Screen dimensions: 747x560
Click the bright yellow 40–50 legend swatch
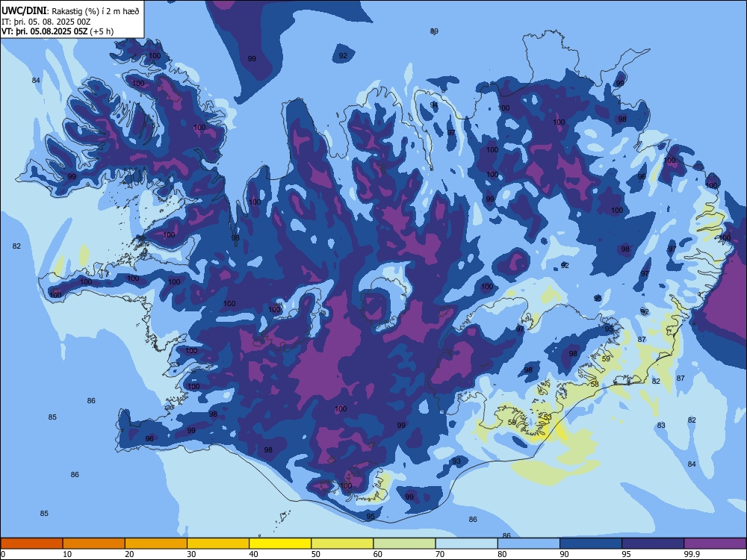coord(280,544)
